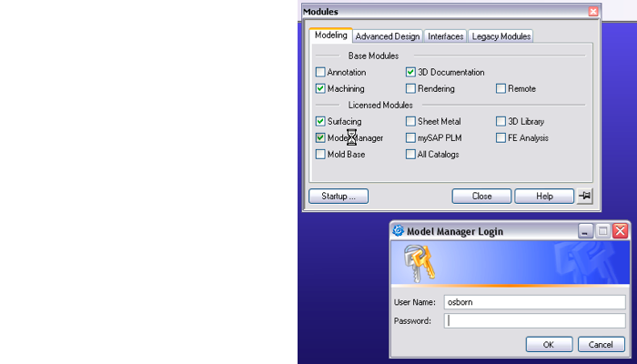Image resolution: width=637 pixels, height=364 pixels.
Task: Click the pin icon beside Help button
Action: (x=584, y=196)
